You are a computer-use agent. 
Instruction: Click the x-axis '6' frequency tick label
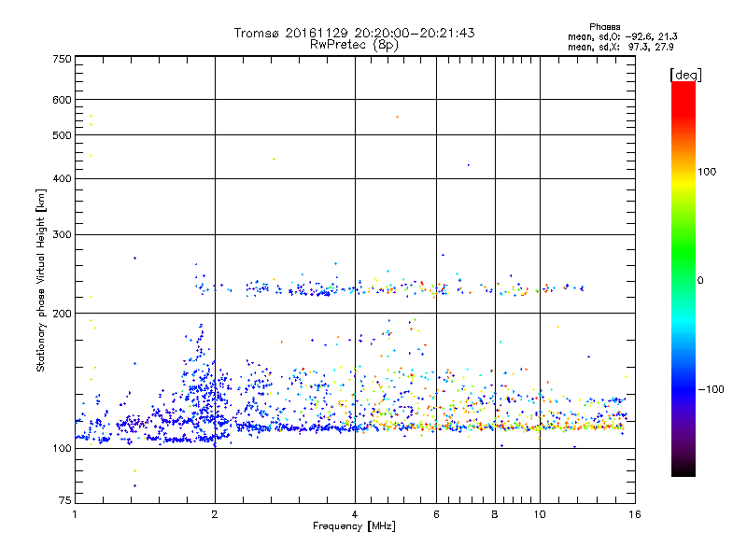point(436,514)
